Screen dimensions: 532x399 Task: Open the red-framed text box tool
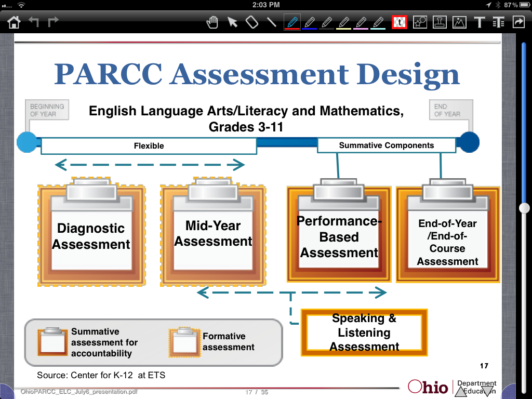pos(400,22)
